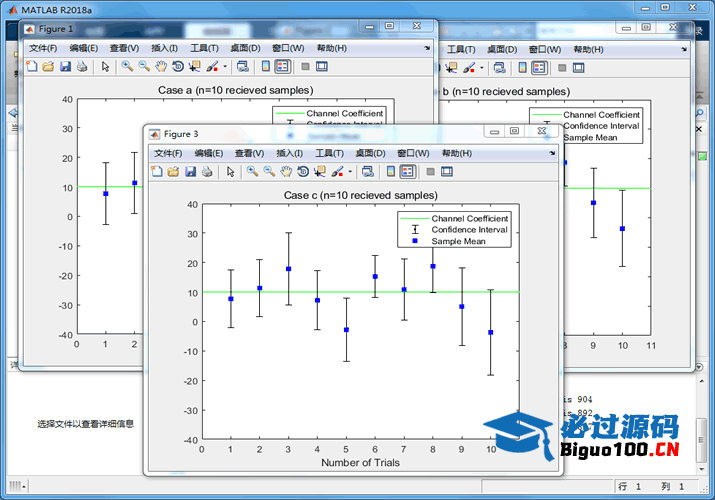Image resolution: width=715 pixels, height=500 pixels.
Task: Expand the Brush tool color dropdown in Figure 3
Action: [351, 172]
